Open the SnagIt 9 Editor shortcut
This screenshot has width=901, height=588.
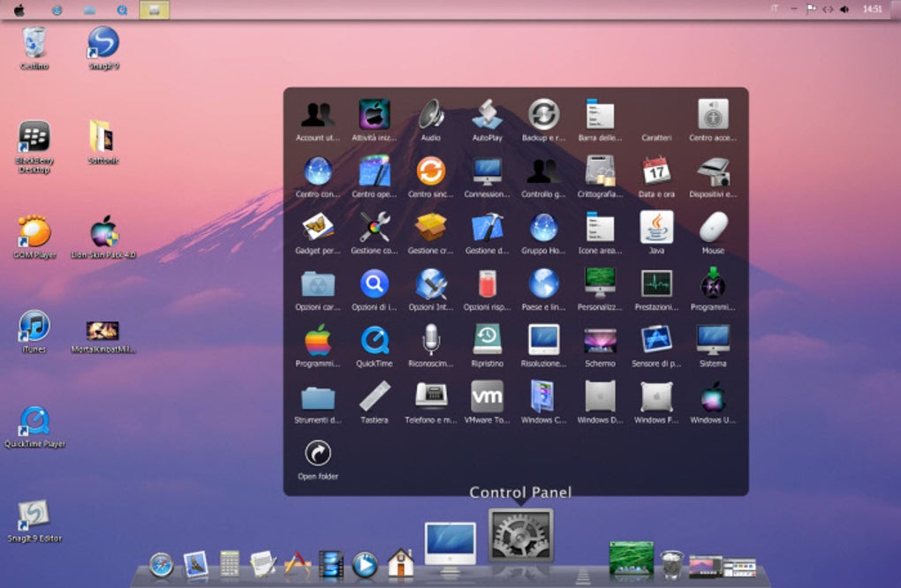pos(34,521)
